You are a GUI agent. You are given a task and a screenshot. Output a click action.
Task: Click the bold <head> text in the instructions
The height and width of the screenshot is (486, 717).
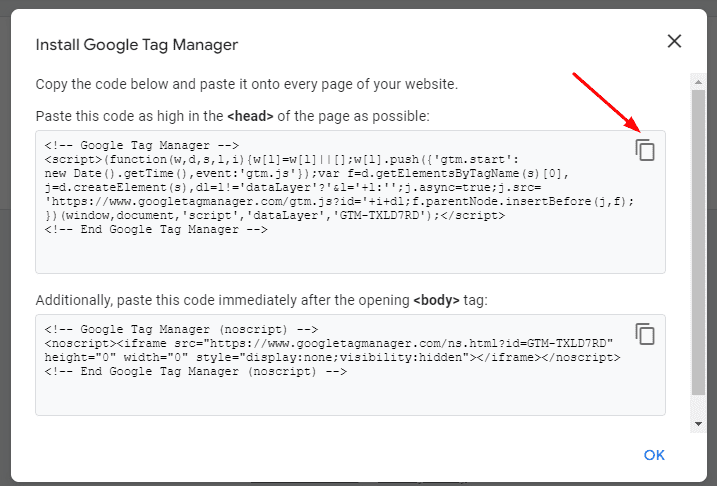coord(250,116)
